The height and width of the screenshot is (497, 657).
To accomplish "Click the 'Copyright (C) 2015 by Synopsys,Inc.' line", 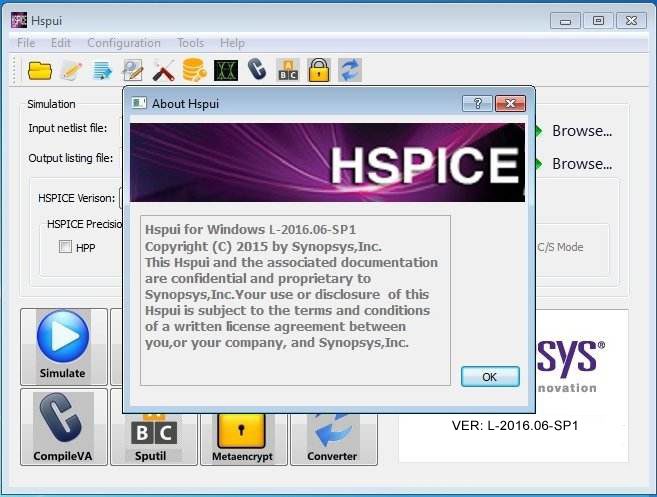I will tap(263, 246).
